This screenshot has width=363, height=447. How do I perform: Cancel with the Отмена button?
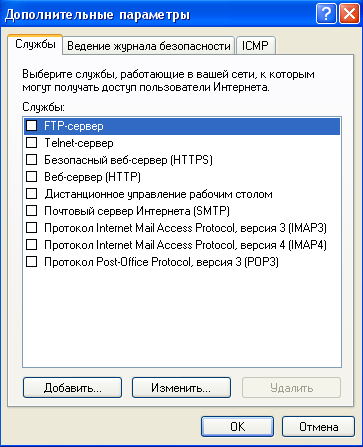pyautogui.click(x=318, y=426)
